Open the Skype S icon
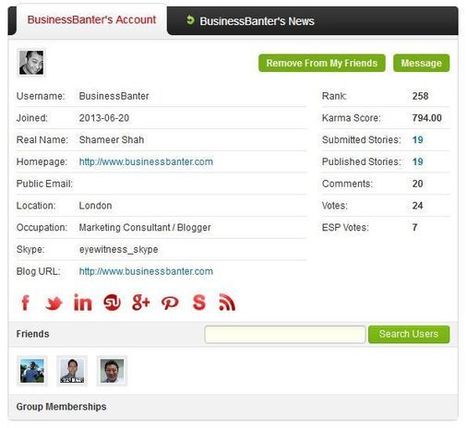 pyautogui.click(x=199, y=303)
